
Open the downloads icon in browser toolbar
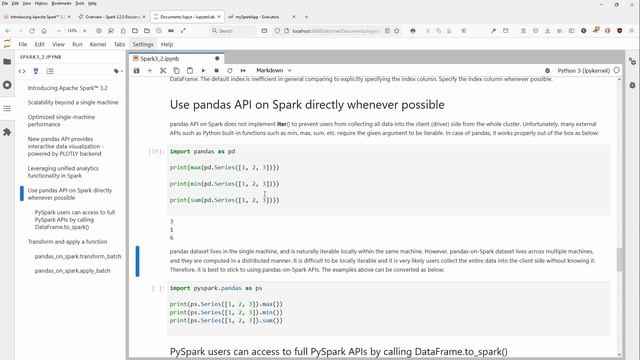pos(547,31)
